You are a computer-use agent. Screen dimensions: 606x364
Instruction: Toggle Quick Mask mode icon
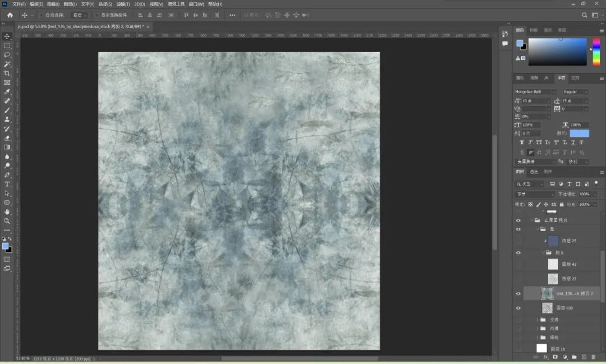coord(7,259)
